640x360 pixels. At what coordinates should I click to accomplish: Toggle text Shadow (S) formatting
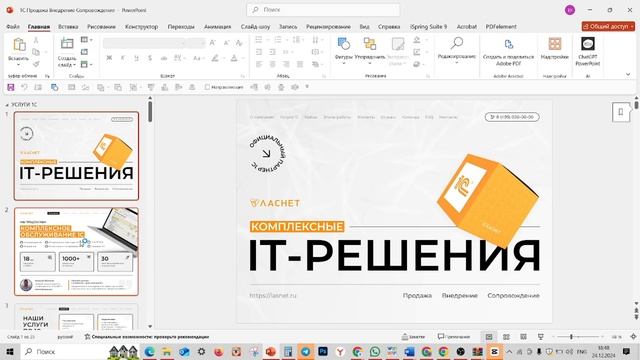(x=150, y=58)
